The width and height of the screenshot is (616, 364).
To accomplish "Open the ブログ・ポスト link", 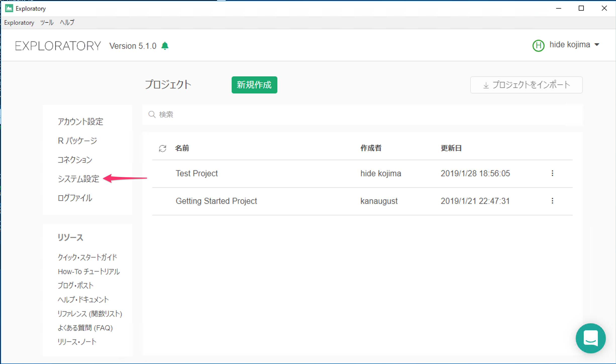I will click(x=75, y=285).
